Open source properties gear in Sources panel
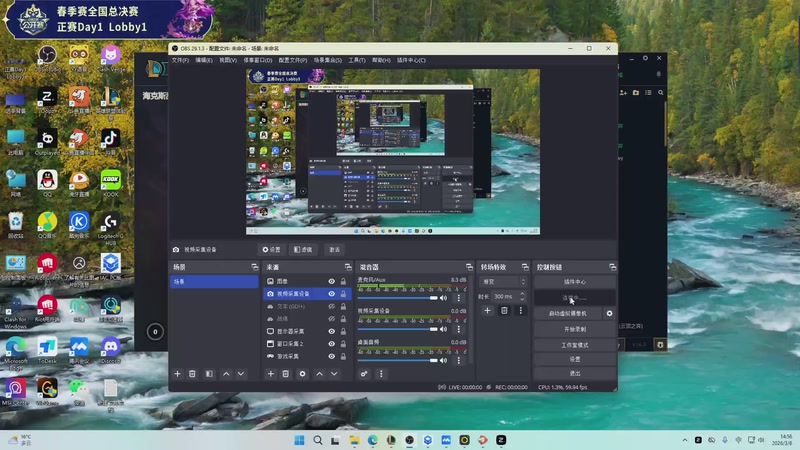The image size is (800, 450). pyautogui.click(x=303, y=374)
